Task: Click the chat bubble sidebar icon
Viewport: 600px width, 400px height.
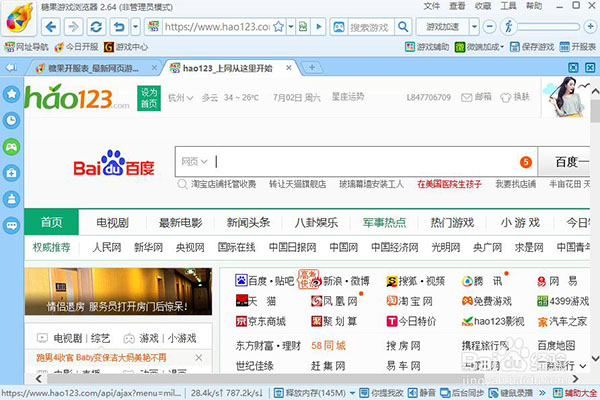Action: 11,225
